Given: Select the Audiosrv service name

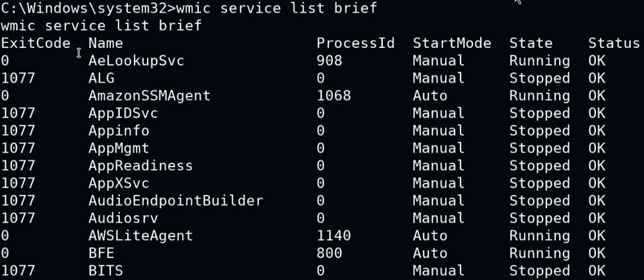Looking at the screenshot, I should (x=123, y=218).
